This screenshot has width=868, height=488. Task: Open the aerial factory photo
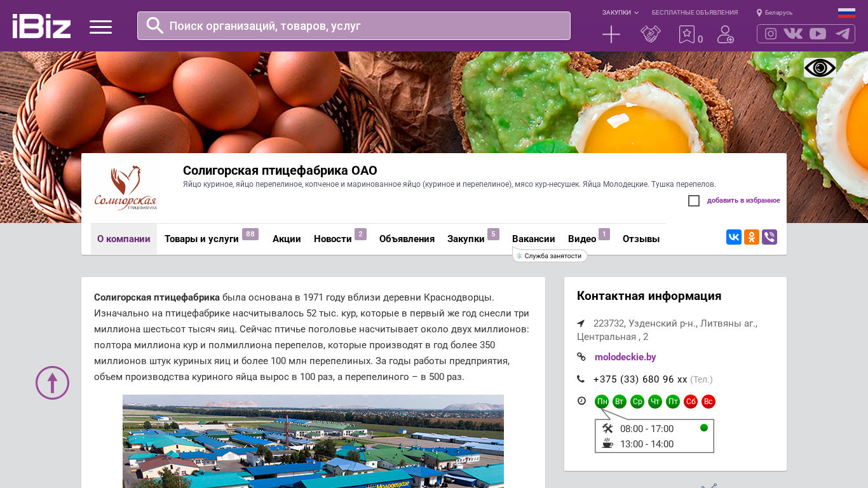pos(313,441)
